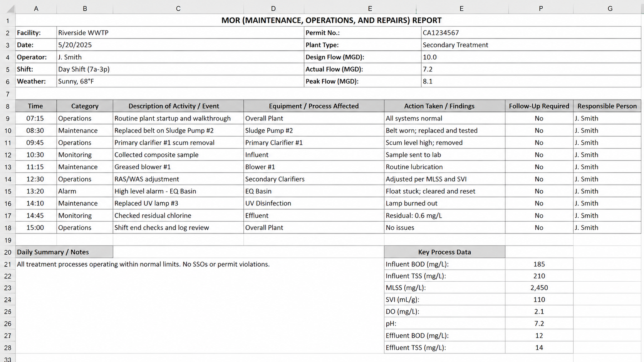Click the 'Riverside WWTP' facility cell
This screenshot has width=644, height=362.
pos(180,33)
